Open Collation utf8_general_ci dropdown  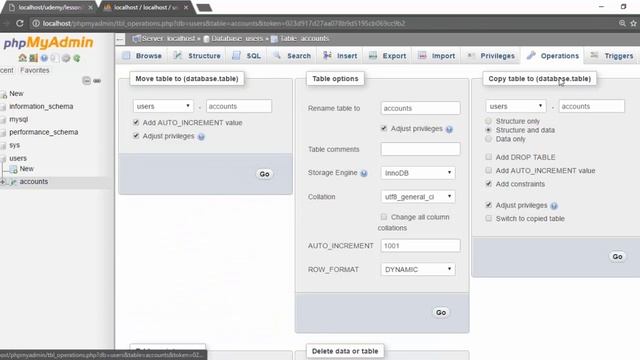[418, 197]
